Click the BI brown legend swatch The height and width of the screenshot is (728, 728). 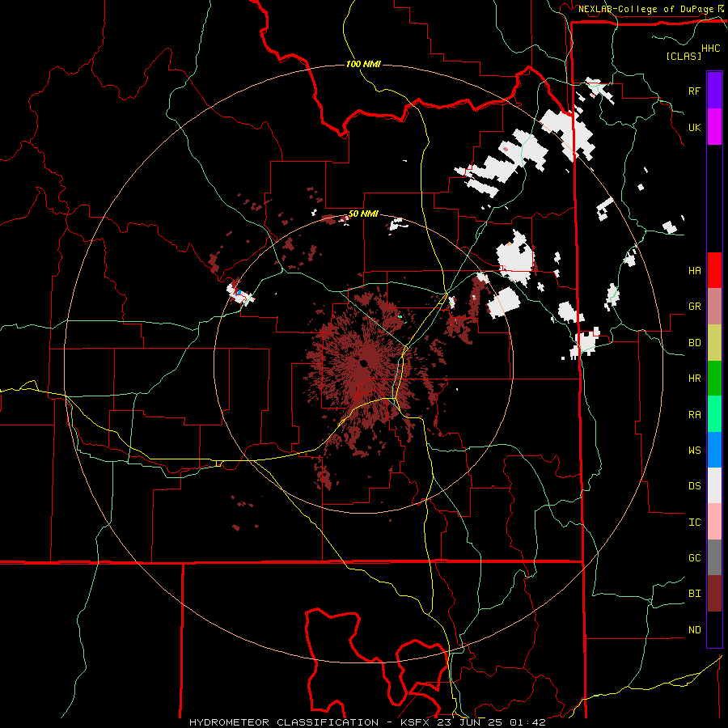(x=714, y=594)
